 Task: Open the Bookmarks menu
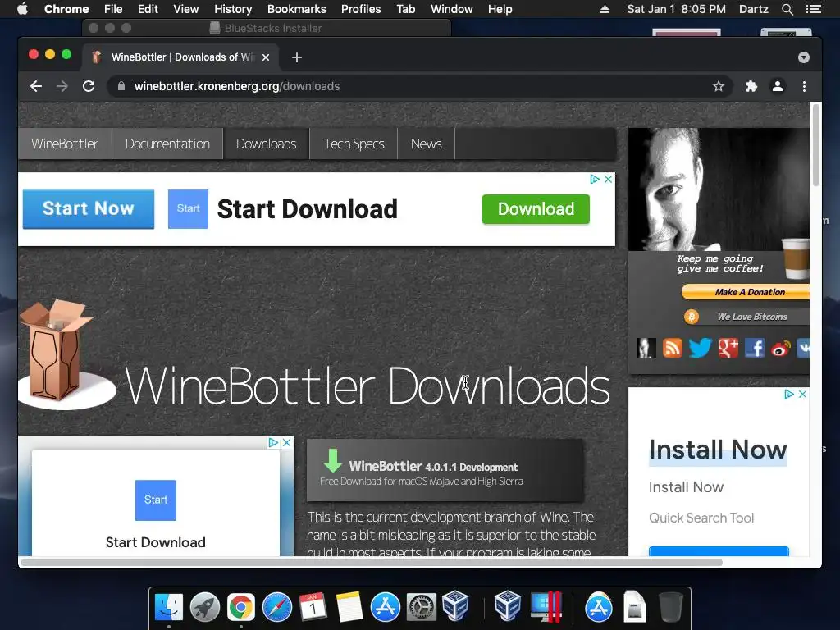coord(297,9)
